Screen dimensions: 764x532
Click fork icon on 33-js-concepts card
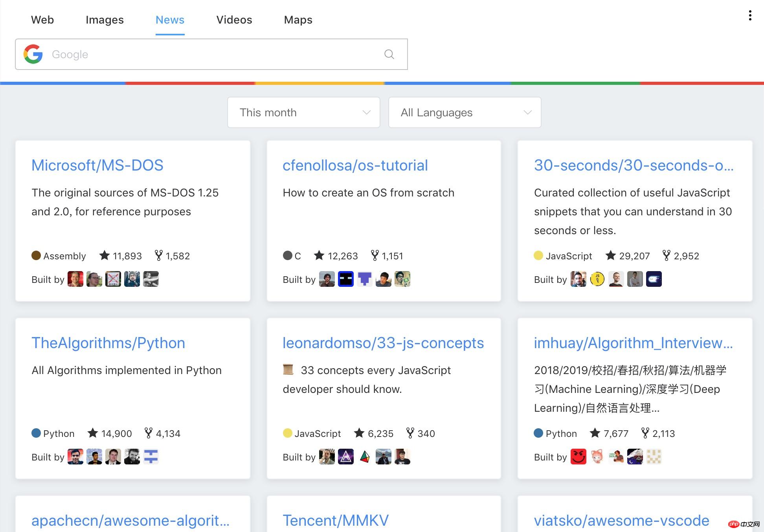pos(410,433)
